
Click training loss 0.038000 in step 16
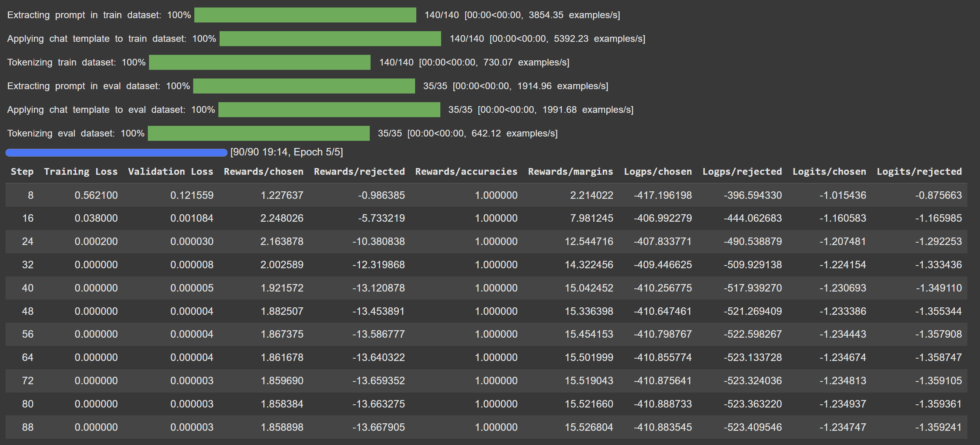point(96,218)
